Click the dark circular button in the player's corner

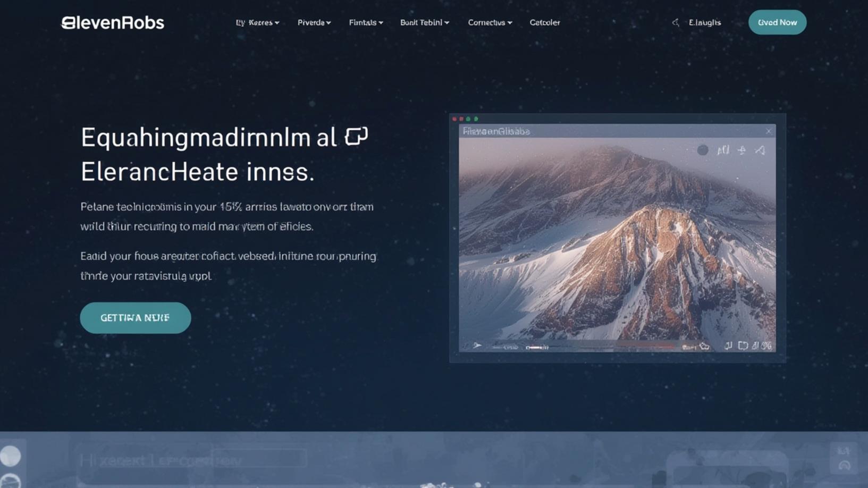pyautogui.click(x=703, y=150)
